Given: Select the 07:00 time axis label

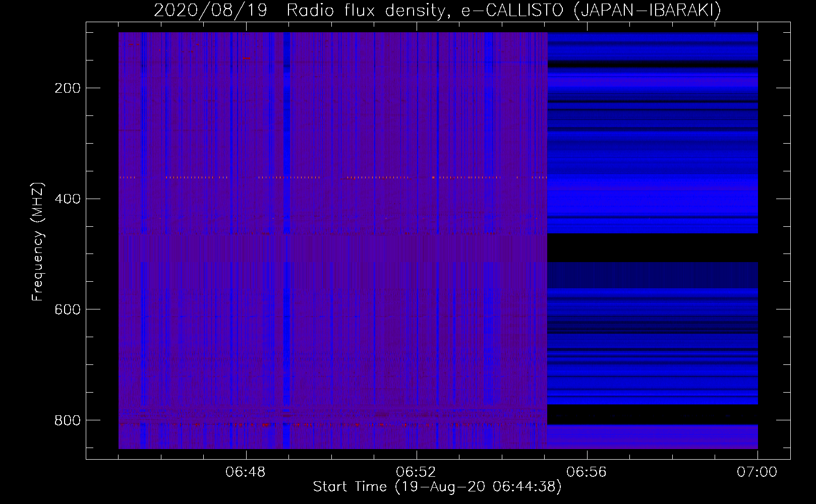Looking at the screenshot, I should tap(757, 473).
